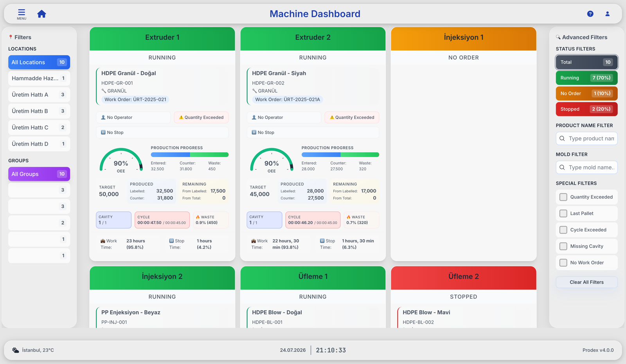Show the Total status filter
This screenshot has width=626, height=364.
pyautogui.click(x=586, y=62)
